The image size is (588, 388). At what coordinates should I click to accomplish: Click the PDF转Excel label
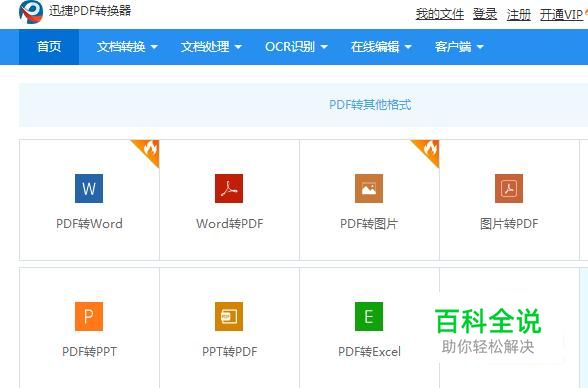click(369, 352)
